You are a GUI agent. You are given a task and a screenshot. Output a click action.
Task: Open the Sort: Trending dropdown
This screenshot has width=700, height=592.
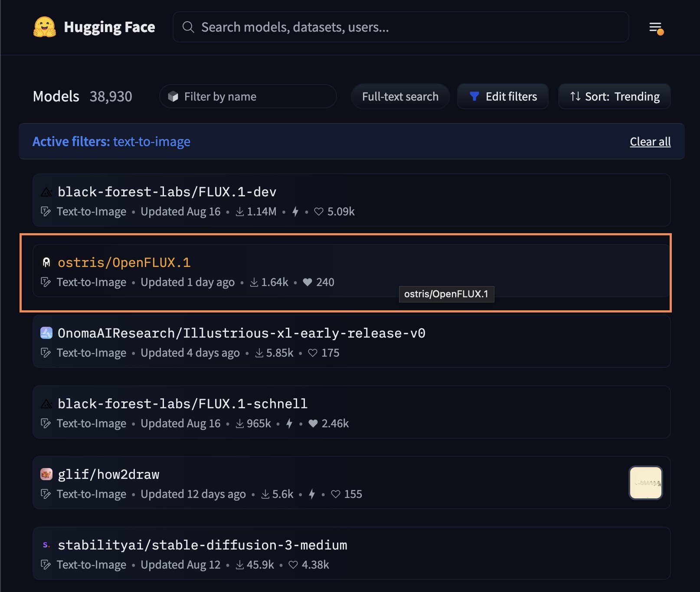(614, 96)
